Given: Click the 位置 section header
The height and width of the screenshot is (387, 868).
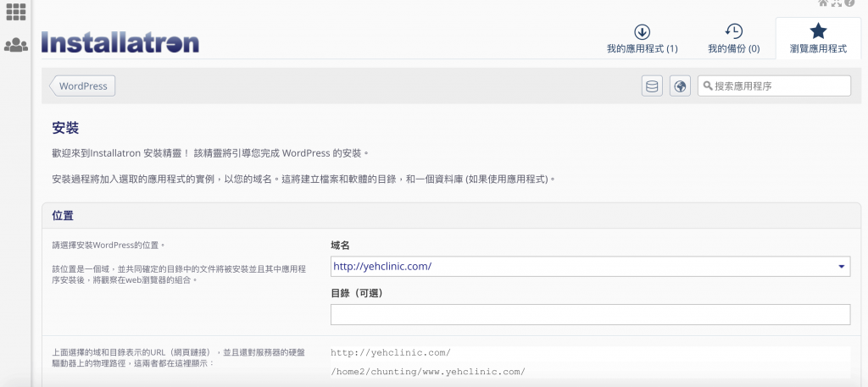Looking at the screenshot, I should pos(63,216).
